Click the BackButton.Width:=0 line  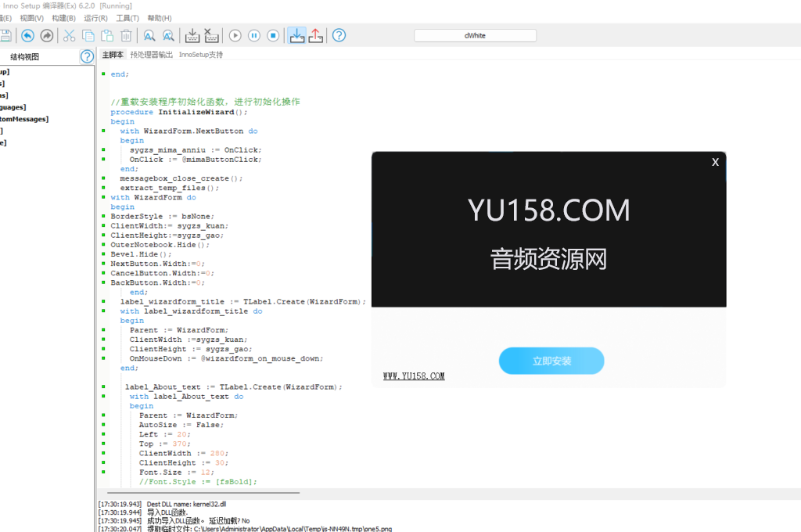click(x=158, y=282)
